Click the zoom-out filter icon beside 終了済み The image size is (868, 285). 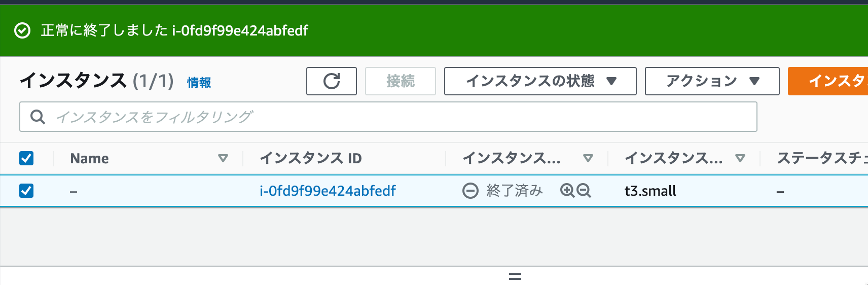[584, 190]
